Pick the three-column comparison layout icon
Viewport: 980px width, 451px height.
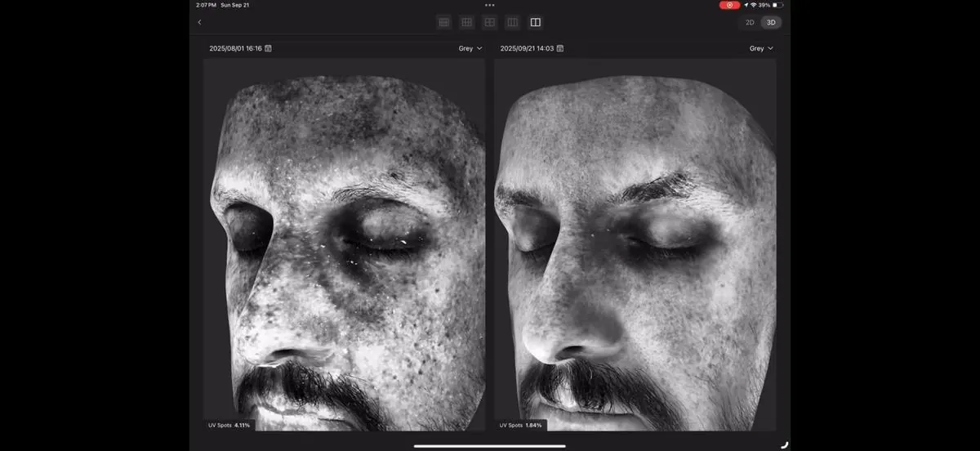point(512,22)
